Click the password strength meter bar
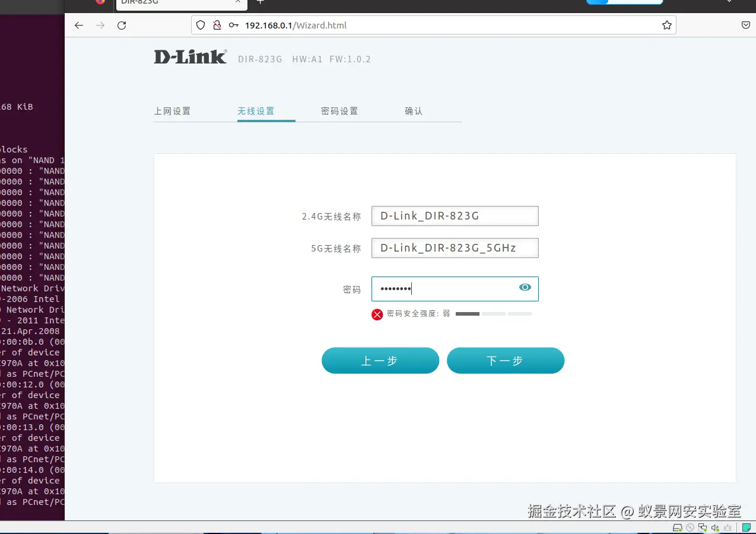This screenshot has width=756, height=534. pyautogui.click(x=494, y=314)
